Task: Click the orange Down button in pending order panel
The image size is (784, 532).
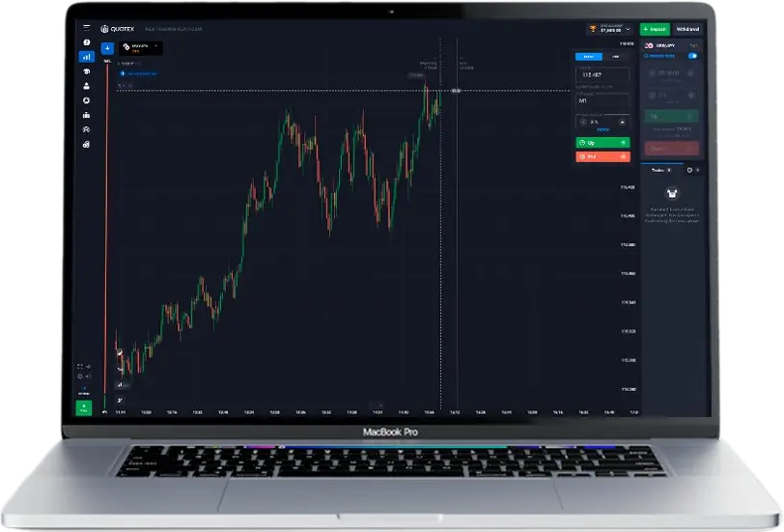Action: 602,156
